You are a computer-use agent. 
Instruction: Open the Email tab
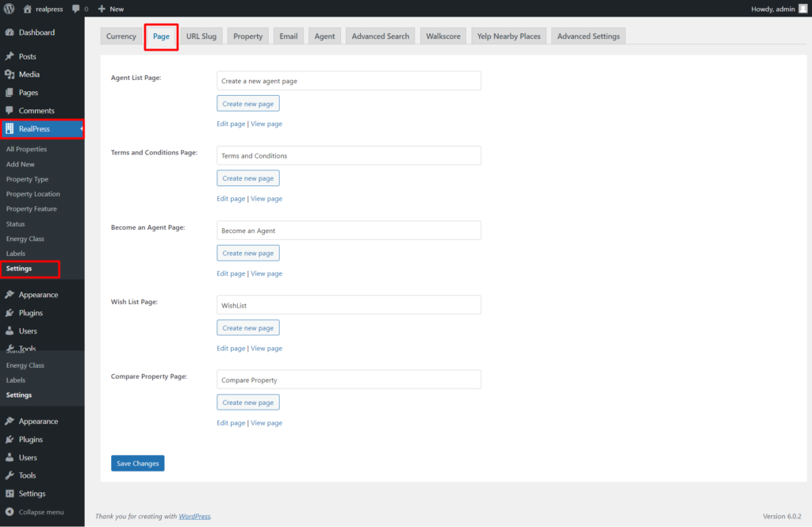(289, 36)
